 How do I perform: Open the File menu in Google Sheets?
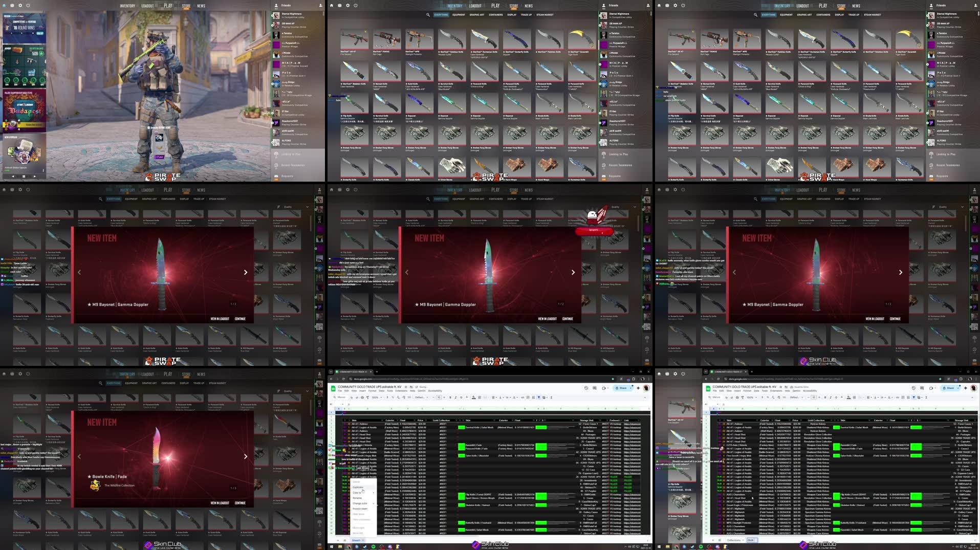339,391
